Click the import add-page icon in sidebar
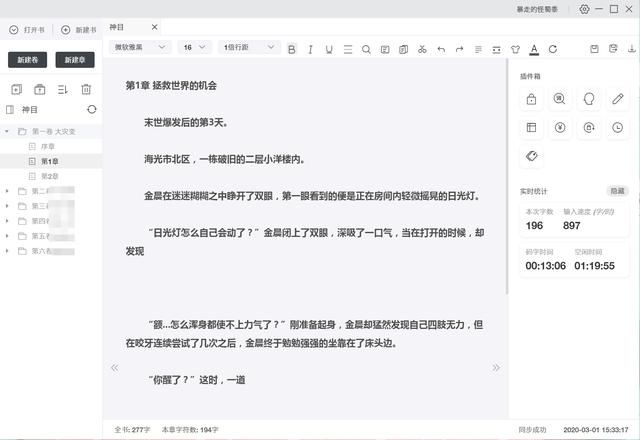Image resolution: width=640 pixels, height=440 pixels. [17, 89]
